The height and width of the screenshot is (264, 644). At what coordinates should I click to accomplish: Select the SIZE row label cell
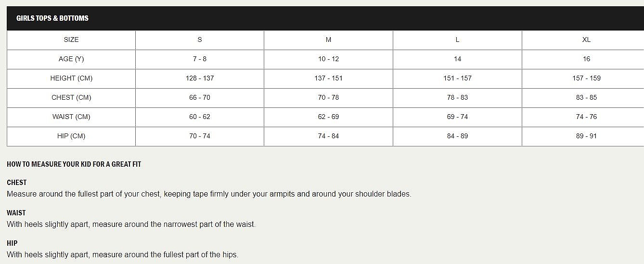tap(71, 40)
